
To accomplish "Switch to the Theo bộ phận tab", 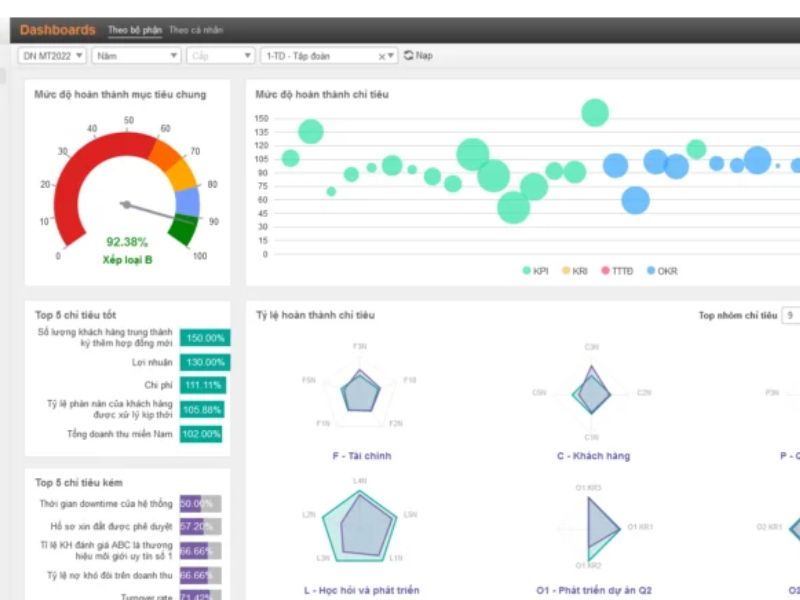I will point(134,30).
